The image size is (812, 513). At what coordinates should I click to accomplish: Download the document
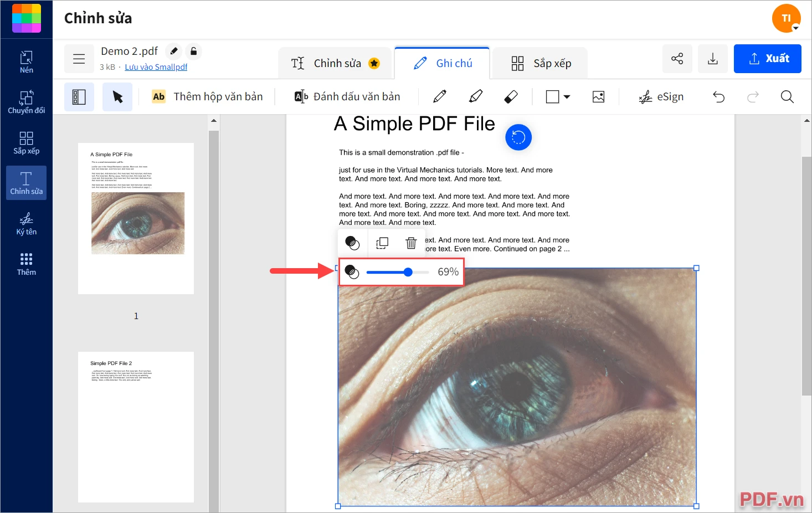pyautogui.click(x=713, y=59)
